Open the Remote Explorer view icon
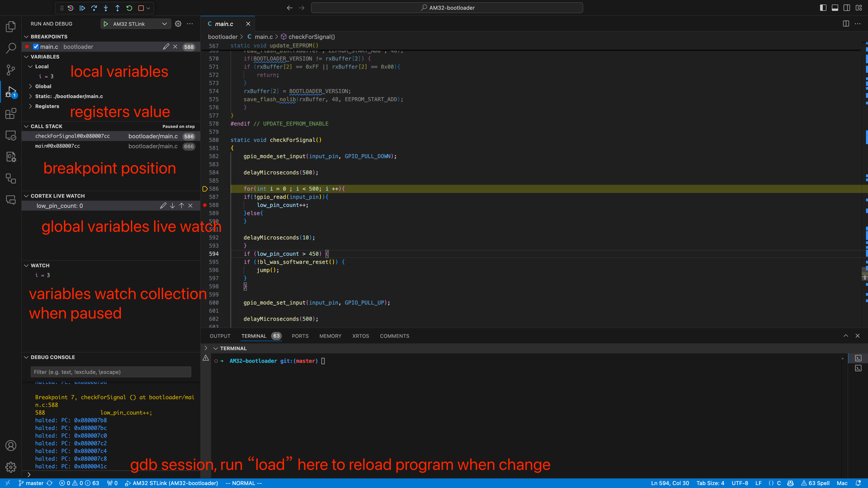The image size is (868, 488). click(x=11, y=135)
